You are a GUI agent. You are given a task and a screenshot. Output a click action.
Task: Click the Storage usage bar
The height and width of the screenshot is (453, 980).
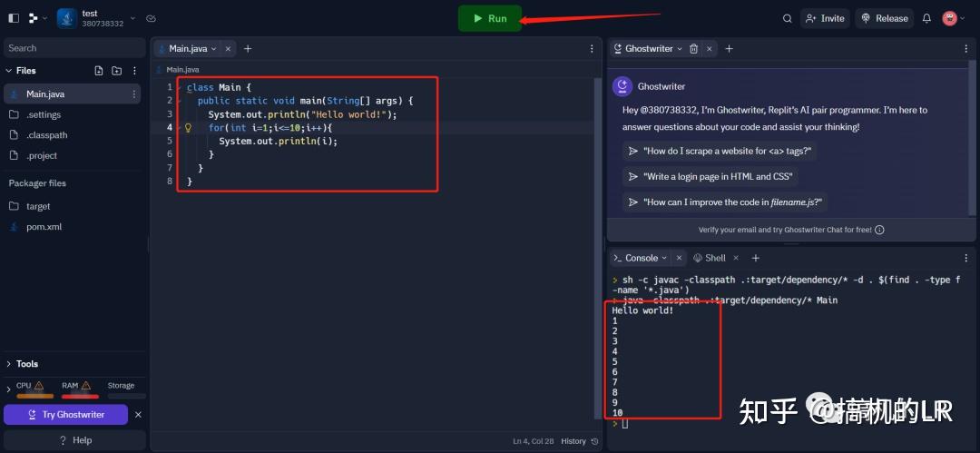point(127,396)
